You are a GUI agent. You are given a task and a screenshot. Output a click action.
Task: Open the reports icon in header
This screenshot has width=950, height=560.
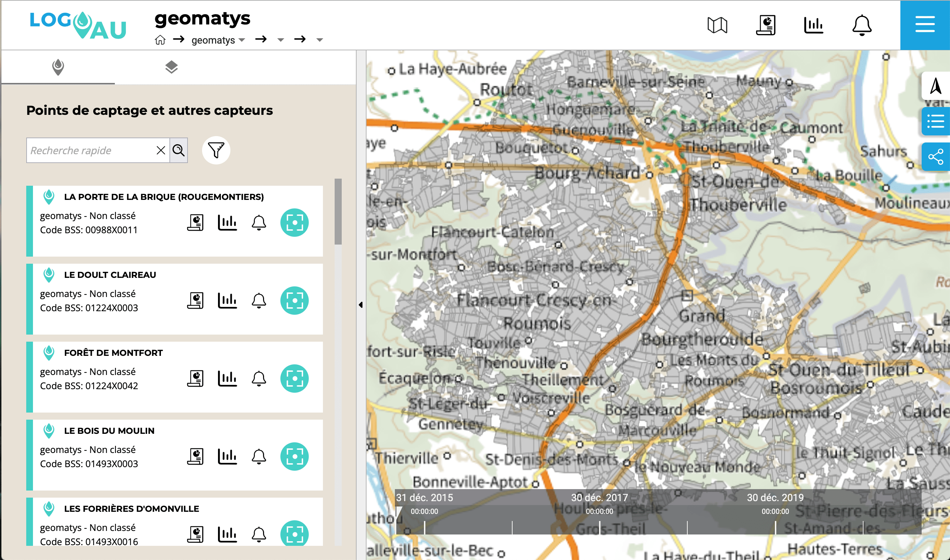766,25
